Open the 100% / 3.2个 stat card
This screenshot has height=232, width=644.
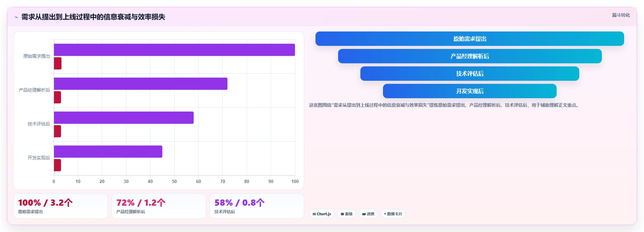click(61, 206)
